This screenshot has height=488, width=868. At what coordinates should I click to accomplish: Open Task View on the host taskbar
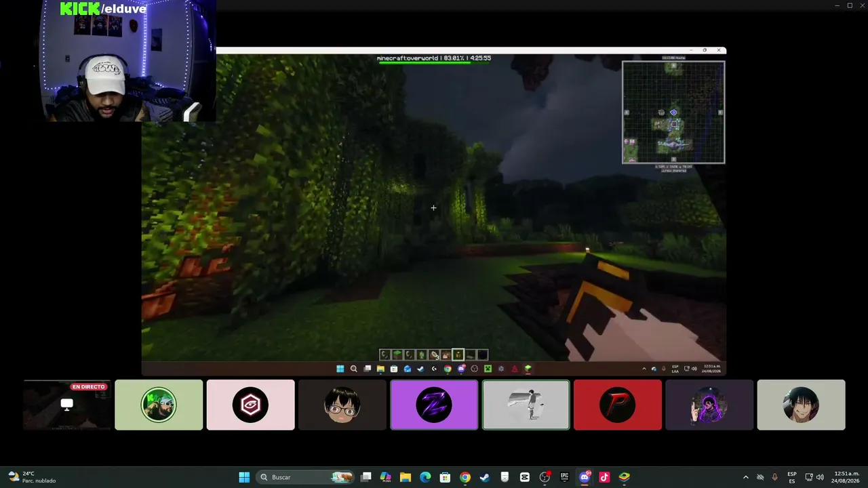[x=366, y=477]
